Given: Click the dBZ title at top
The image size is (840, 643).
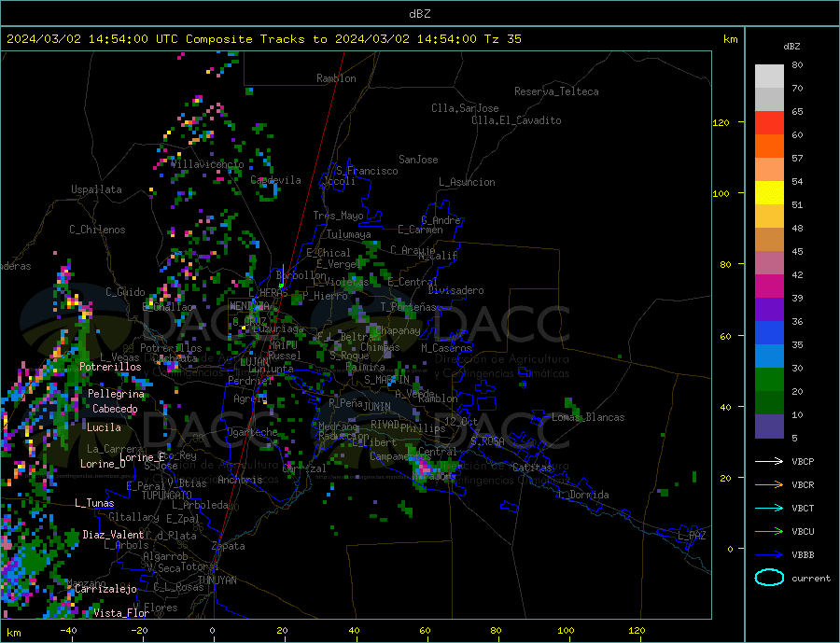Looking at the screenshot, I should (x=419, y=14).
